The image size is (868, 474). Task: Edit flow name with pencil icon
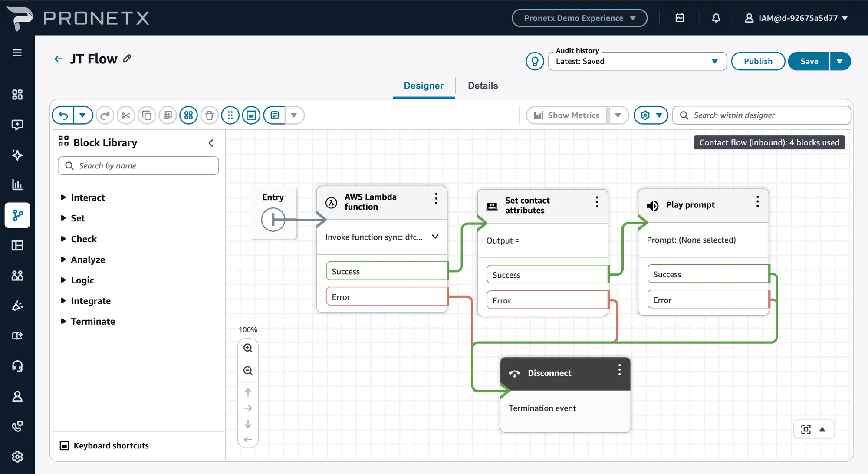[x=127, y=58]
